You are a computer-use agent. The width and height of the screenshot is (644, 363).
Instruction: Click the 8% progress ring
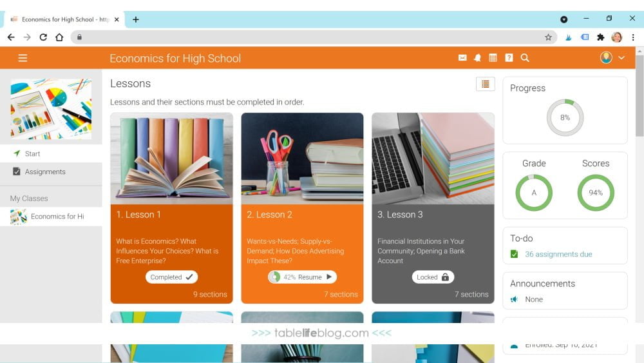pyautogui.click(x=565, y=117)
